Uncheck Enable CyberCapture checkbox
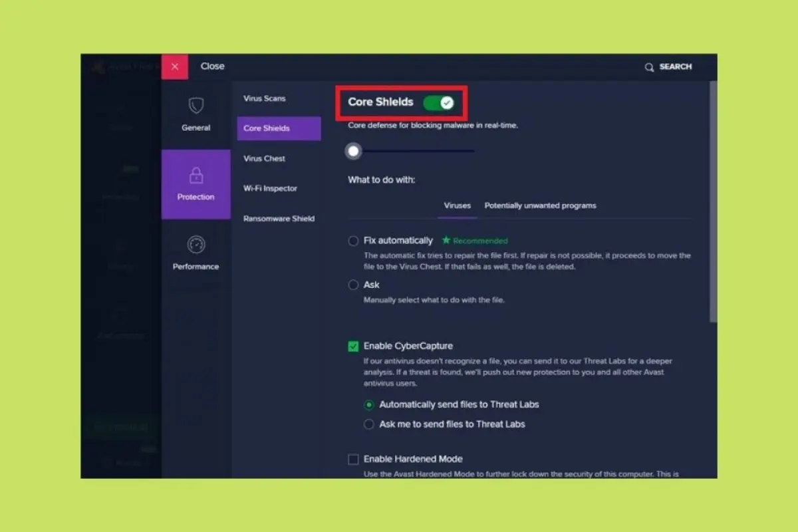 353,346
